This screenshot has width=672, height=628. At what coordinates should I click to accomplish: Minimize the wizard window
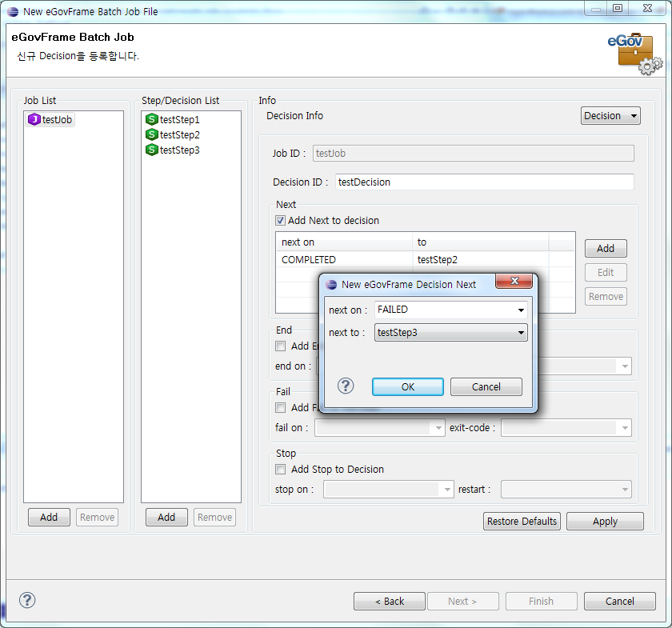(x=596, y=9)
